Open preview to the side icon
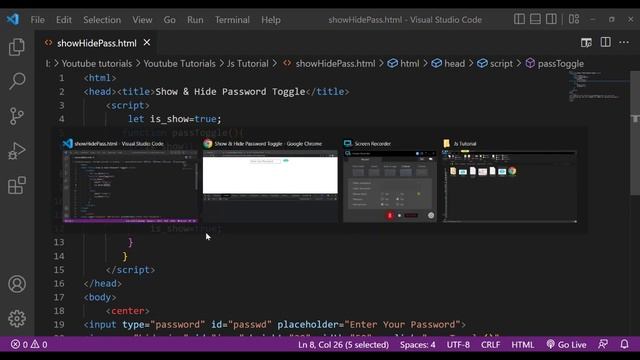Screen dimensions: 640x360 coord(586,42)
